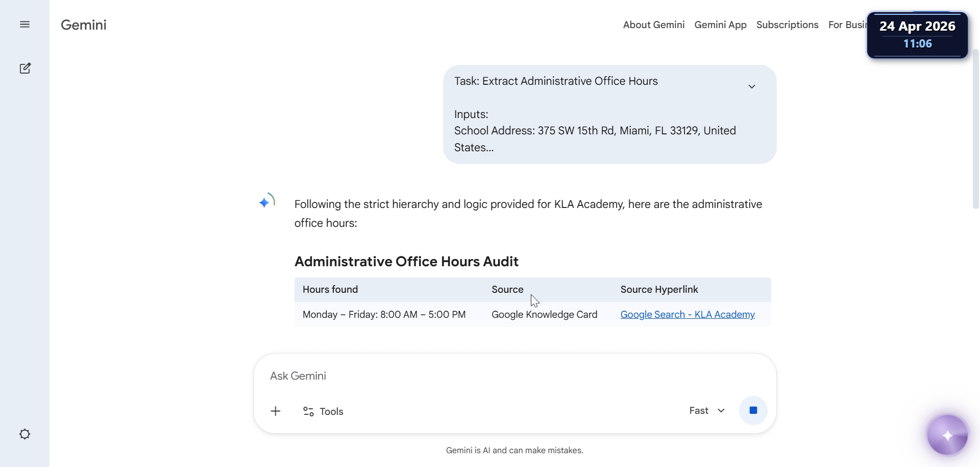Image resolution: width=980 pixels, height=467 pixels.
Task: Go to Gemini App page
Action: click(720, 25)
